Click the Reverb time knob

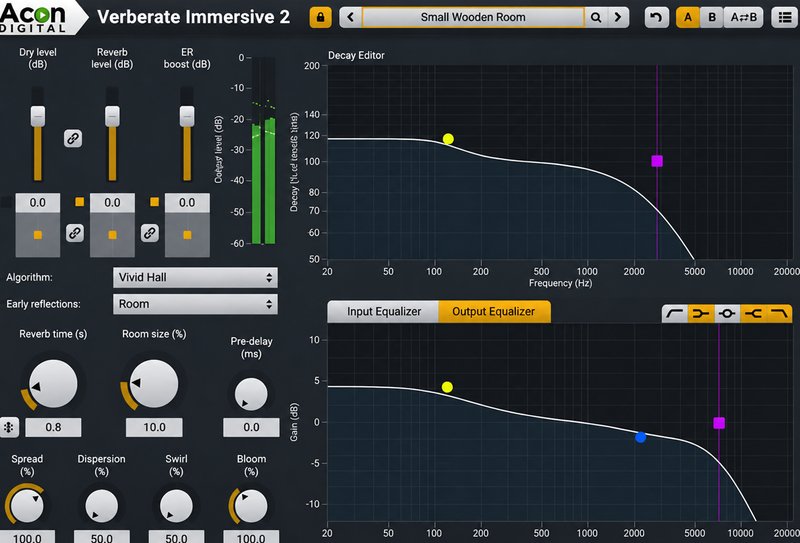53,384
